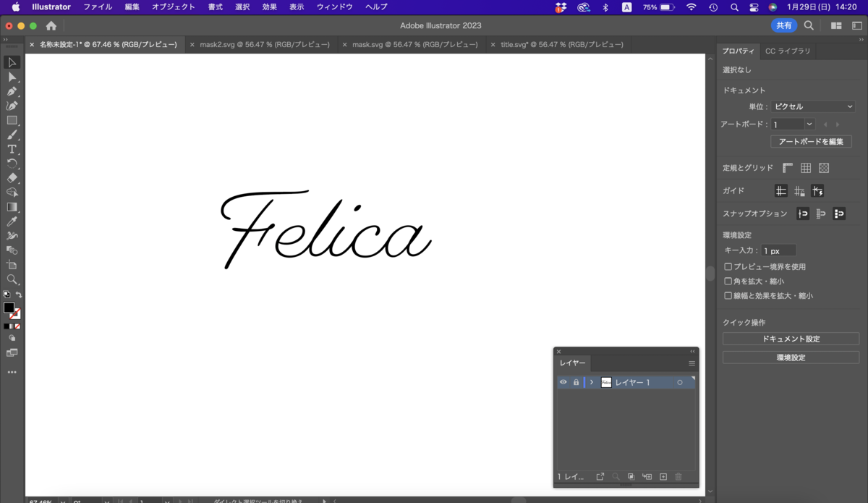Enable 線幅と効果を拡大・縮小 checkbox
The width and height of the screenshot is (868, 503).
point(728,296)
